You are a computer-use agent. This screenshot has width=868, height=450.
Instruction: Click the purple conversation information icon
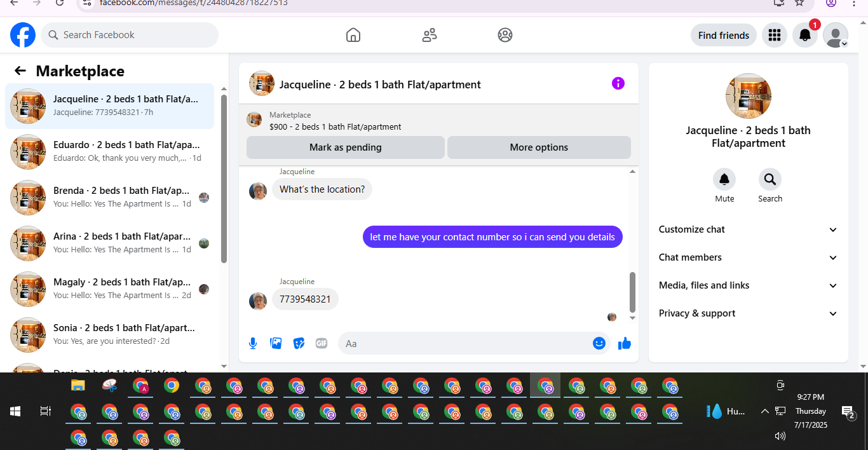pos(618,83)
